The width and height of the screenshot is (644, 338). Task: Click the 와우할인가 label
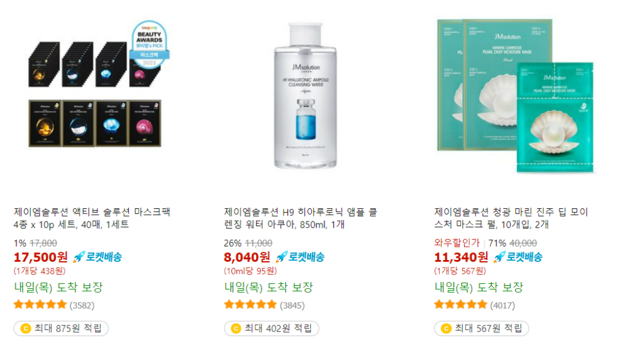[457, 243]
